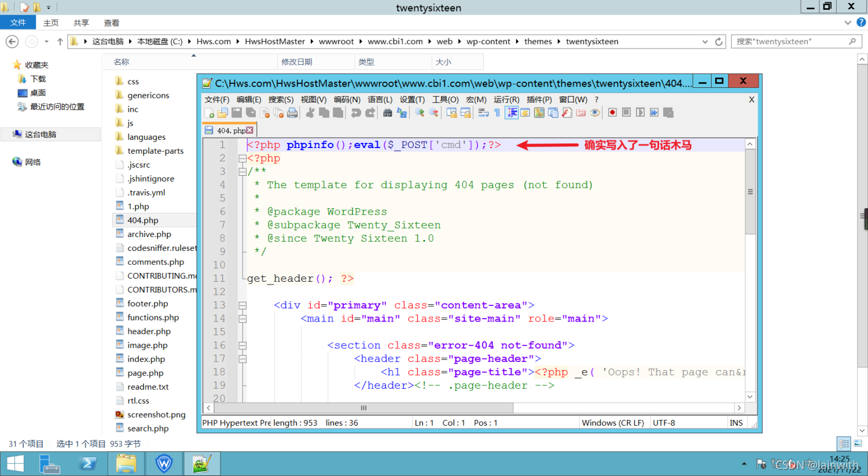Switch to Explorer's 查看 ribbon tab

pyautogui.click(x=112, y=23)
